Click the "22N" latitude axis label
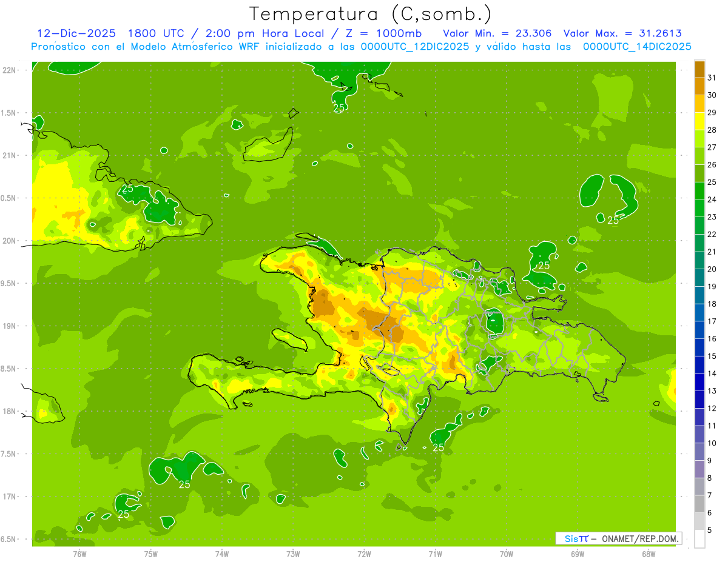 tap(10, 70)
